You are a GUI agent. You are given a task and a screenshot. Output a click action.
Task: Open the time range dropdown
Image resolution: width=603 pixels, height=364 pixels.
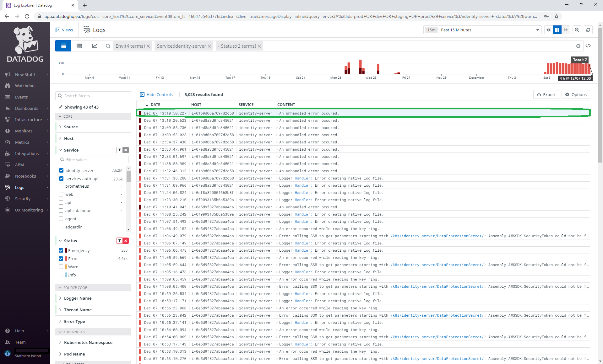click(482, 30)
